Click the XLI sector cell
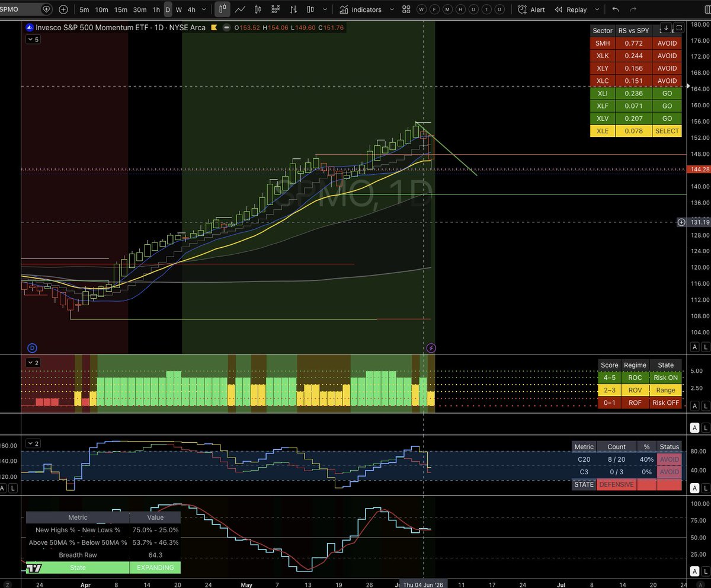The image size is (711, 588). coord(603,93)
